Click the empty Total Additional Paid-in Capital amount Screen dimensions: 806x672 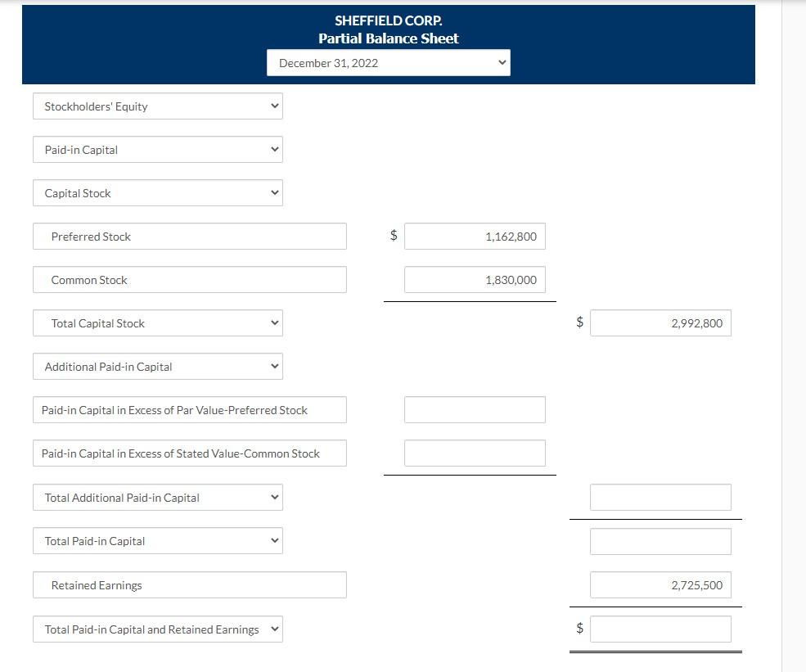pos(660,497)
